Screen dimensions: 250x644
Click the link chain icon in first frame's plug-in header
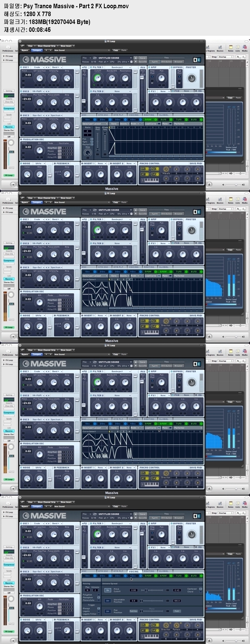coord(22,46)
